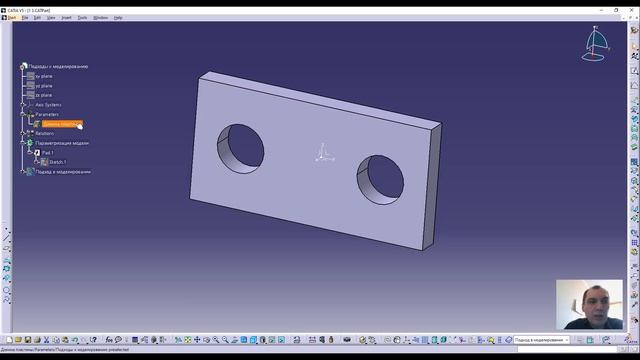Viewport: 640px width, 360px height.
Task: Expand the Axis Systems node
Action: point(23,105)
